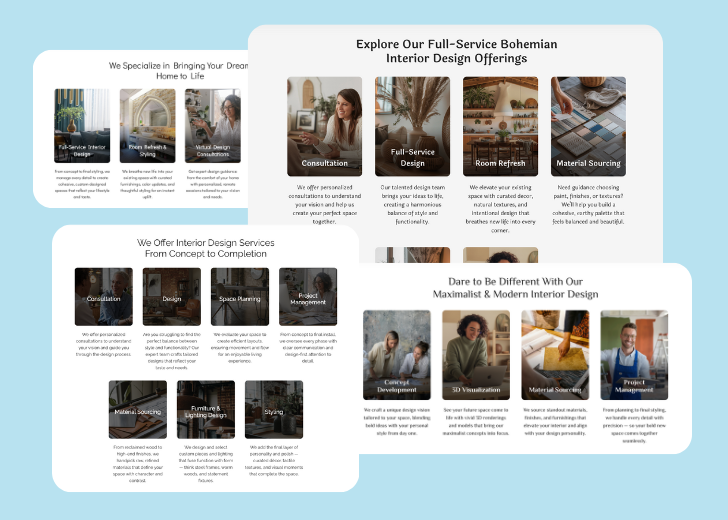Screen dimensions: 728x520
Task: Click description "From concept to final install, we oversee every phase"
Action: tap(308, 347)
